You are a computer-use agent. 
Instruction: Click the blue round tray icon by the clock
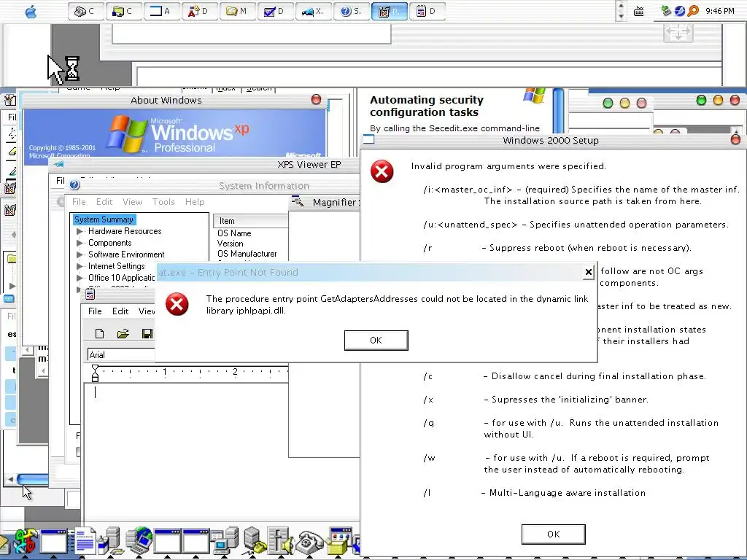(680, 10)
